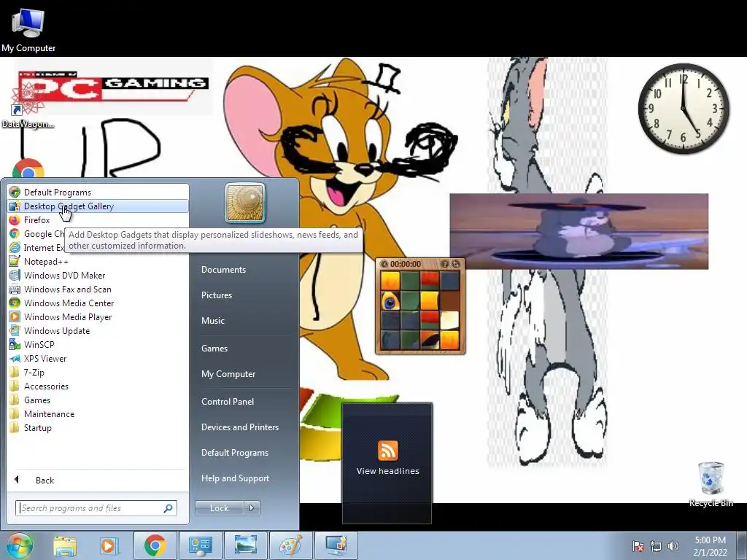
Task: Launch Google Chrome from the programs list
Action: (x=36, y=234)
